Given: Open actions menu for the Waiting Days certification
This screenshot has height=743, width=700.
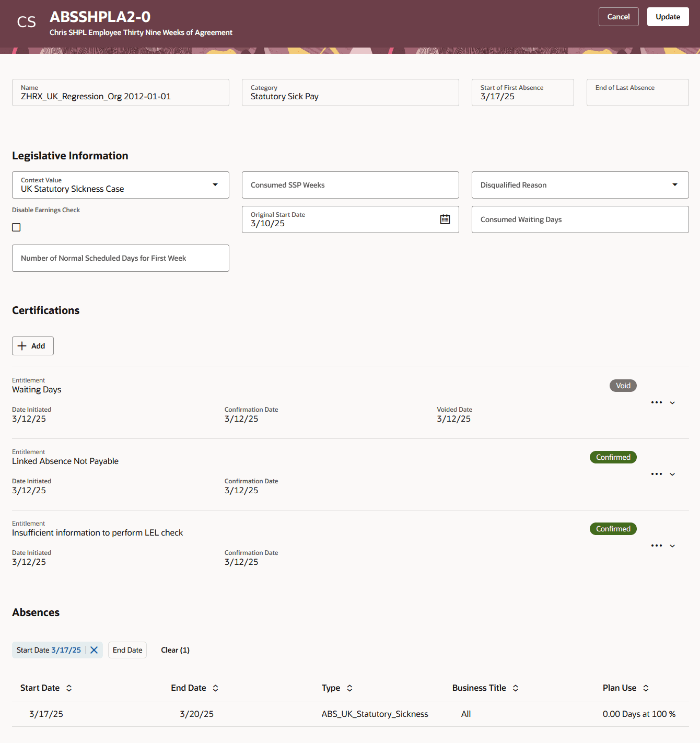Looking at the screenshot, I should click(657, 402).
